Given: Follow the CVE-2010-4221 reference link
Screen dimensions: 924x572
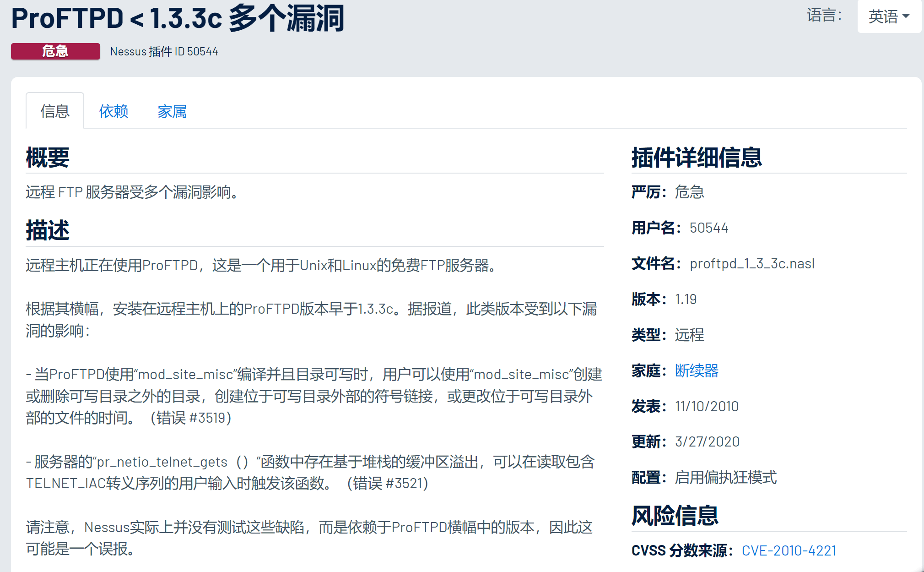Looking at the screenshot, I should [x=791, y=550].
